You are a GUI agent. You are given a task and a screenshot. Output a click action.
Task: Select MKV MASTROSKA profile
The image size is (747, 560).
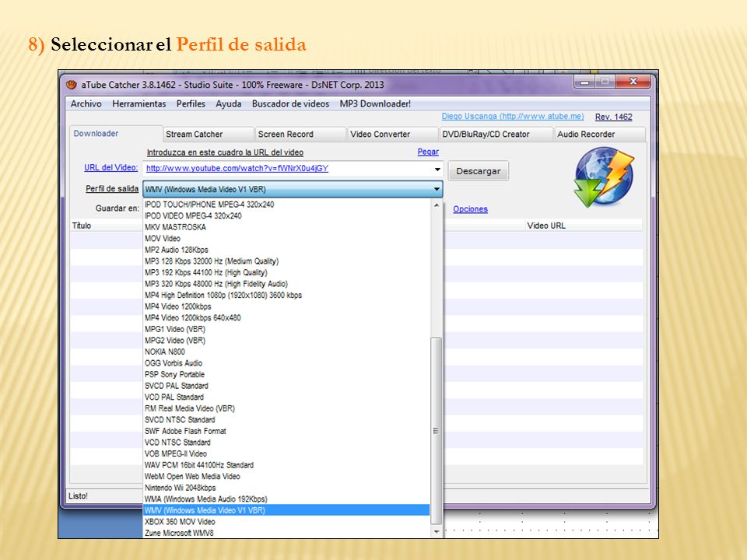tap(286, 227)
